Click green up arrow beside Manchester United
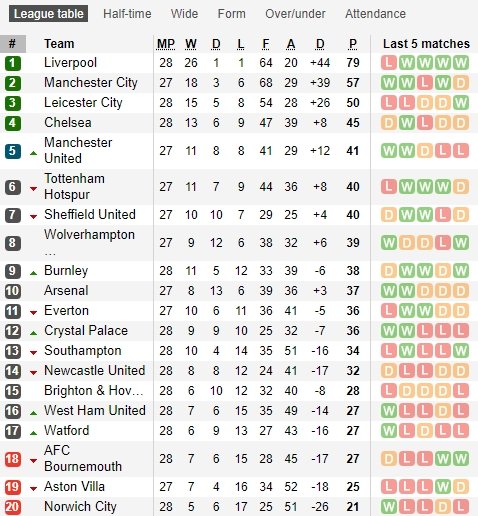 (x=33, y=153)
